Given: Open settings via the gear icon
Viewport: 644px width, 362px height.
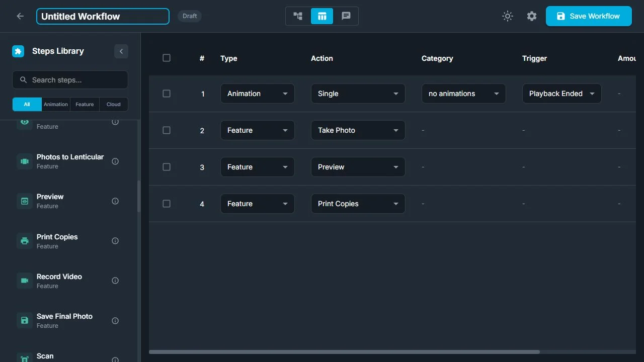Looking at the screenshot, I should coord(532,16).
